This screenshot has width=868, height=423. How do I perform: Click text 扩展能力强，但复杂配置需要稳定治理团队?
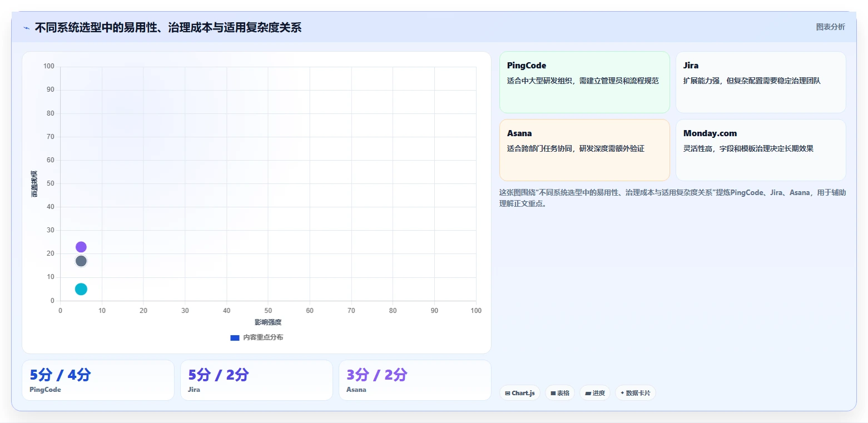[752, 81]
